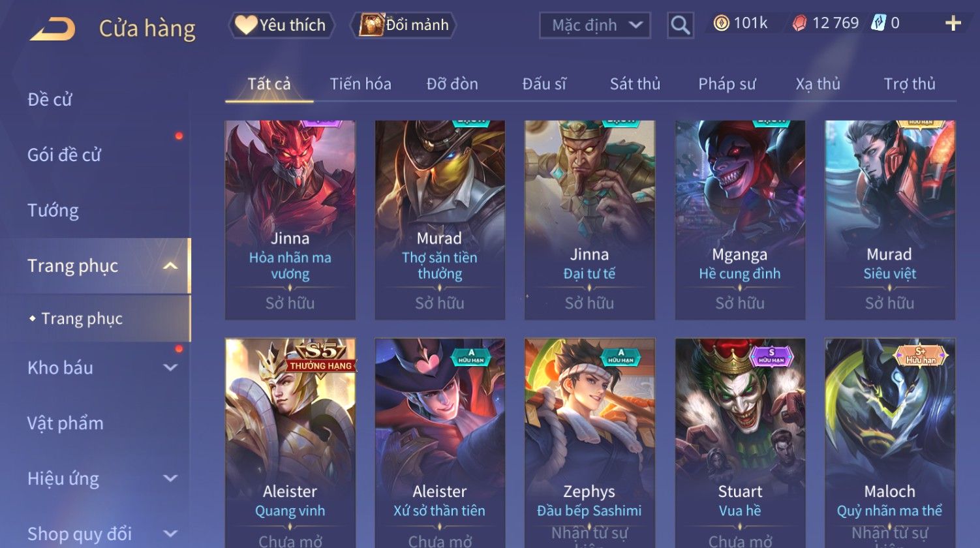Open Mganga Hề cung đình skin card

740,220
